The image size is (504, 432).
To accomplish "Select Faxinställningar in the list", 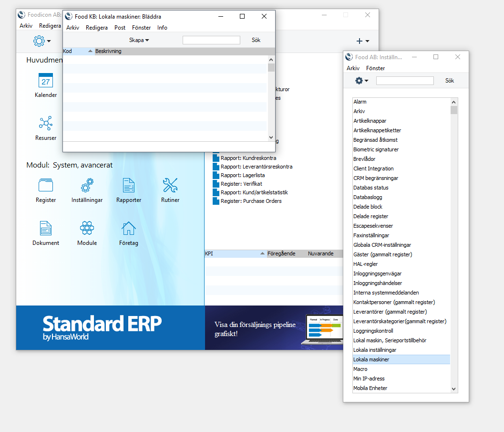I will click(x=401, y=235).
